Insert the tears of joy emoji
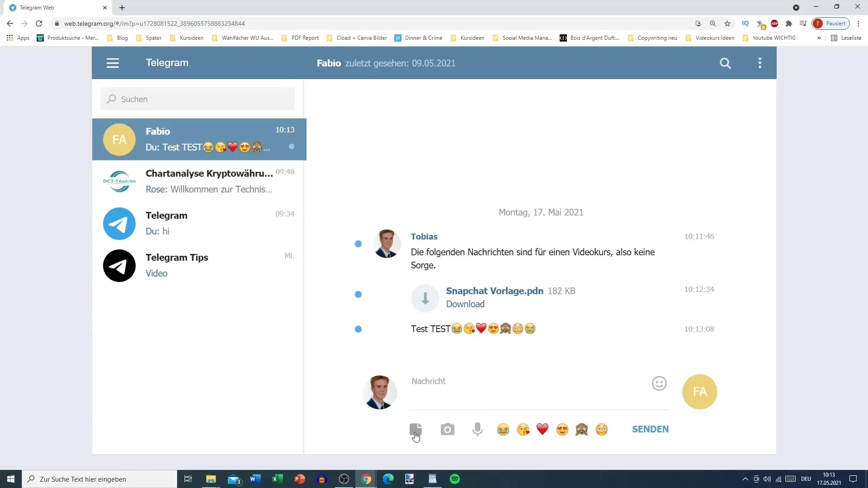The height and width of the screenshot is (488, 868). coord(503,429)
